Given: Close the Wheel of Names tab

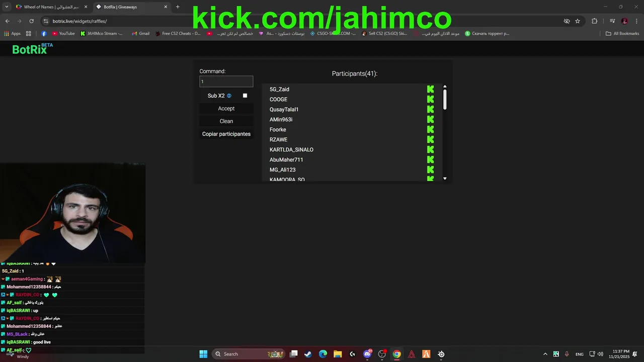Looking at the screenshot, I should coord(86,7).
